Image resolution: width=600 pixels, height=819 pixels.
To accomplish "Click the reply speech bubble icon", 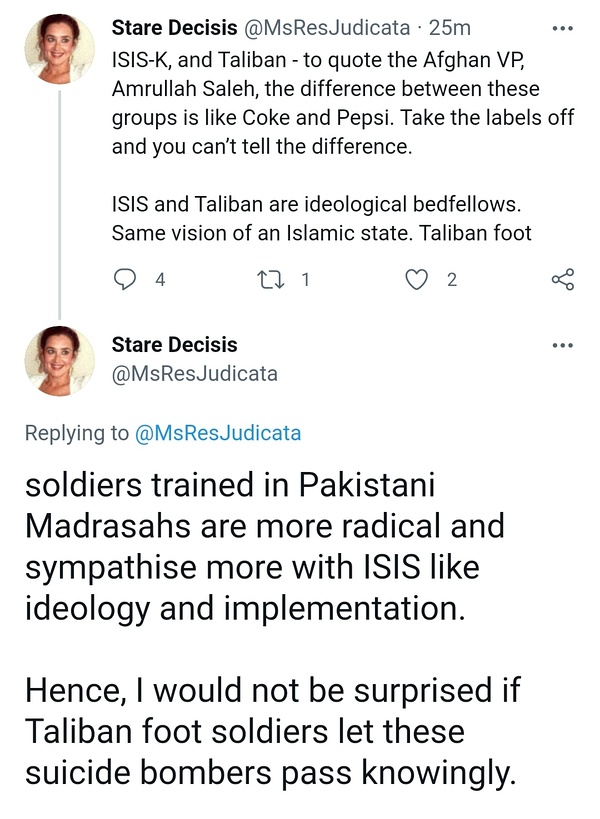I will tap(125, 280).
